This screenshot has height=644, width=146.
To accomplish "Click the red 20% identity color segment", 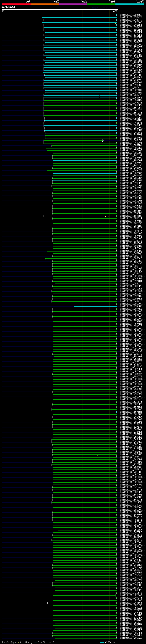I will coord(16,4).
